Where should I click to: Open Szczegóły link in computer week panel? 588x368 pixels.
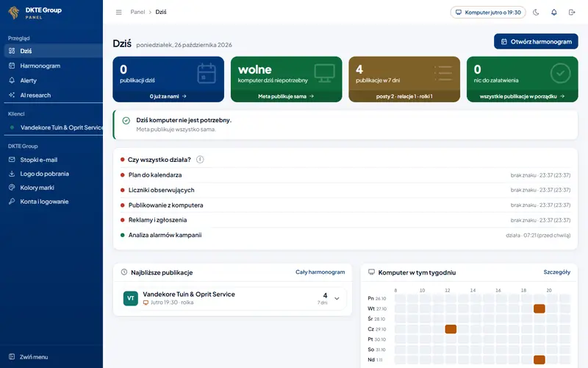tap(557, 272)
